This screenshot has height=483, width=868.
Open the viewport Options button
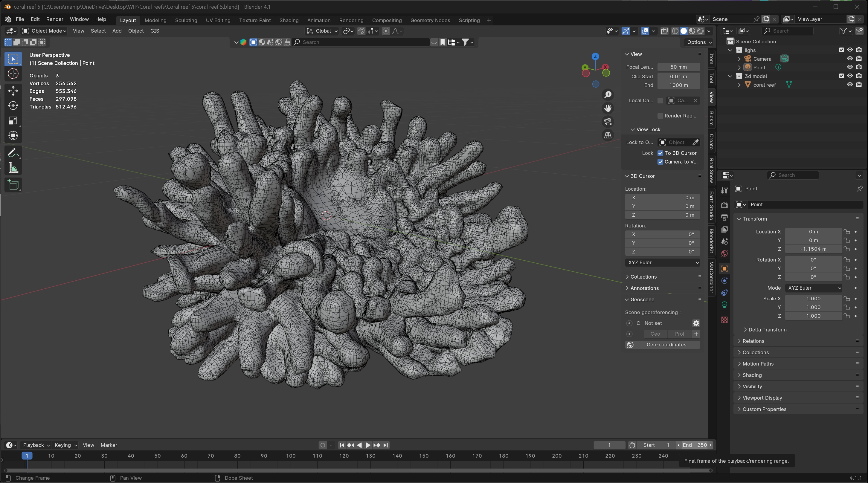tap(699, 42)
